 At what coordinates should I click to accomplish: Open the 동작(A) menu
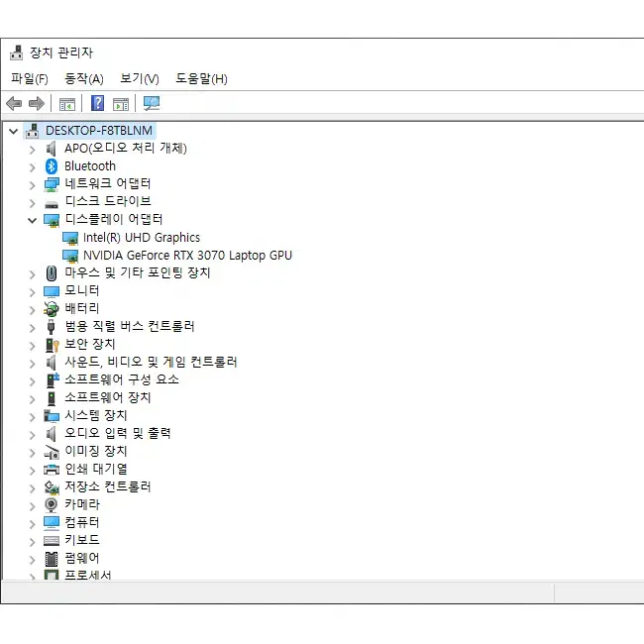click(x=84, y=78)
